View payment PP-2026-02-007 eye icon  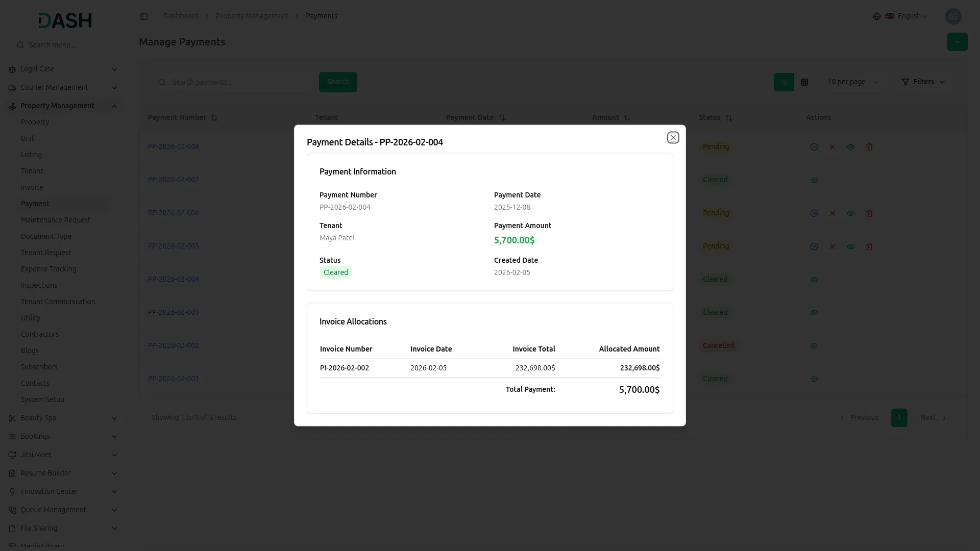tap(814, 180)
